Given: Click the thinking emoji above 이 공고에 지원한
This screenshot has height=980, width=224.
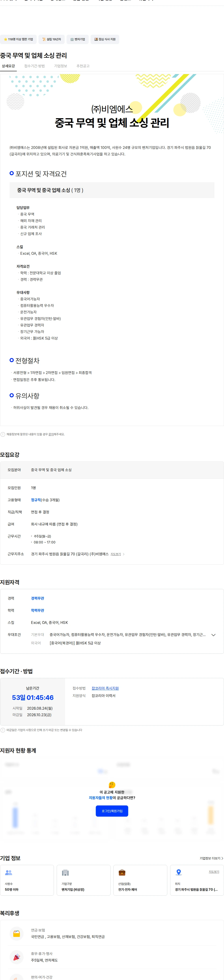Looking at the screenshot, I should click(112, 785).
